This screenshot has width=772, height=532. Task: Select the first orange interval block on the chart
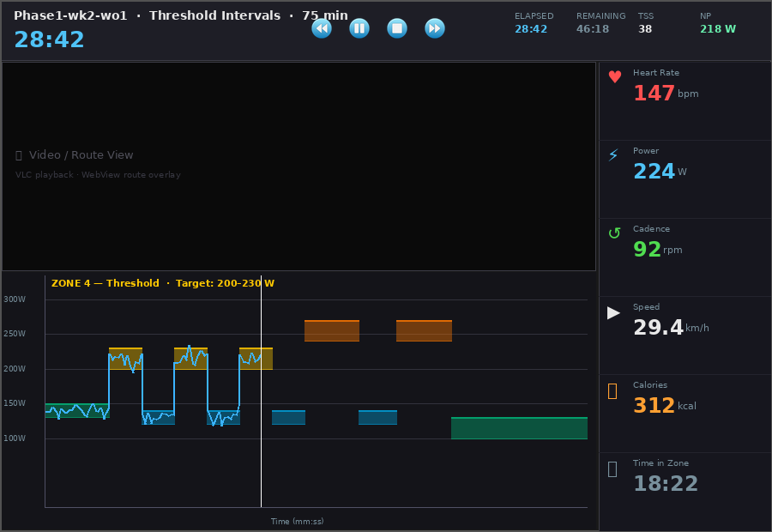332,330
